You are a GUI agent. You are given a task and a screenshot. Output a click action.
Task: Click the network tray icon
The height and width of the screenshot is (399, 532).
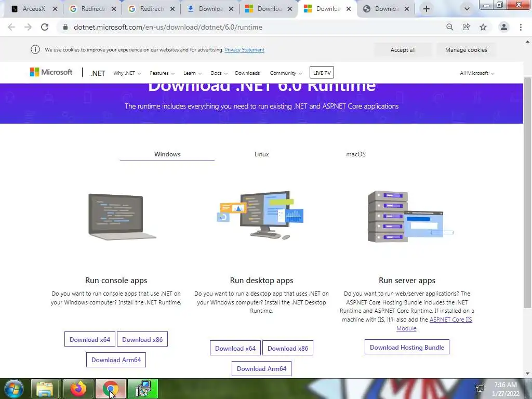click(480, 389)
